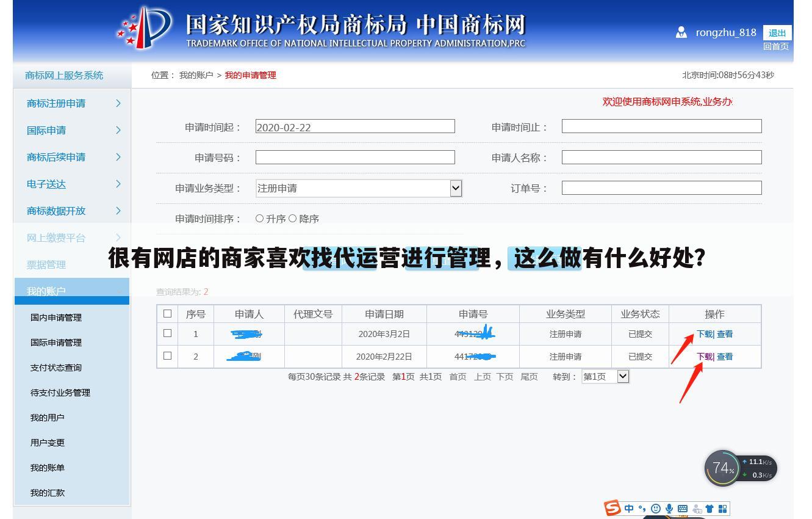
Task: Select the checkbox for row 序号 1
Action: pyautogui.click(x=167, y=333)
